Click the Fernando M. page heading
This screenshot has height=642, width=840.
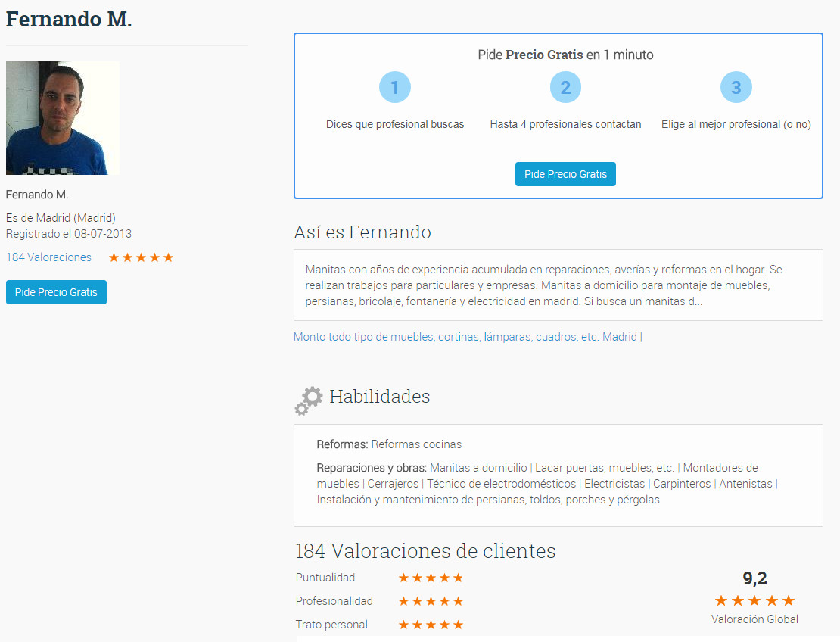pos(69,19)
